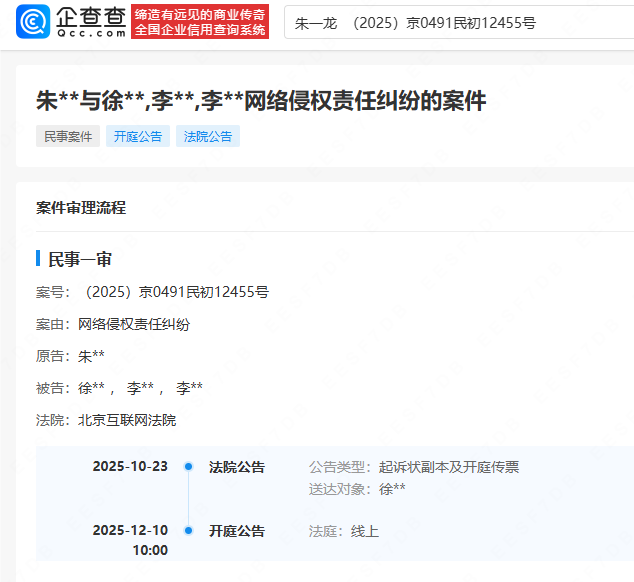Screen dimensions: 634x582
Task: Click the Qcc blue logo icon
Action: coord(35,21)
